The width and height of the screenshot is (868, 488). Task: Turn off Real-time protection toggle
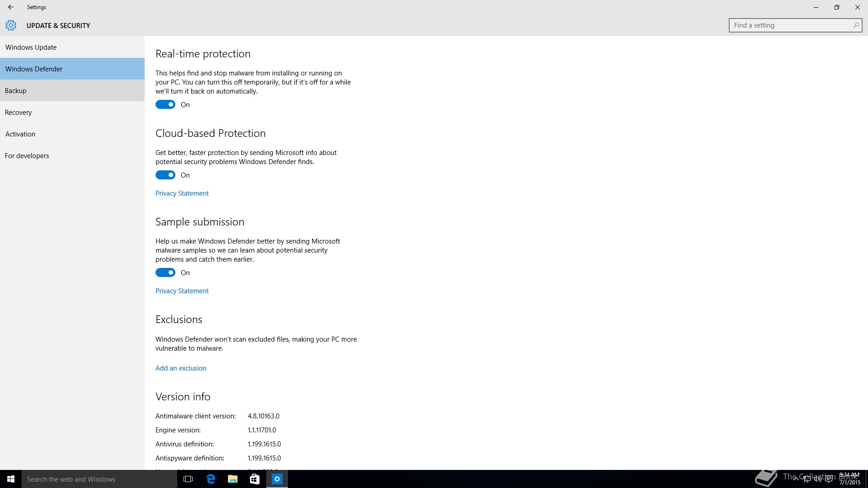(x=165, y=105)
